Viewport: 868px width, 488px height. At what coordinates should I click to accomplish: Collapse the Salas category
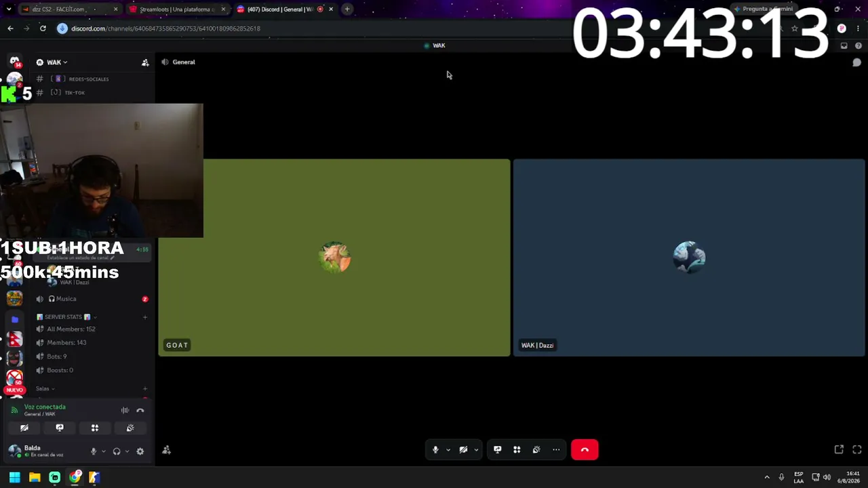(x=45, y=389)
